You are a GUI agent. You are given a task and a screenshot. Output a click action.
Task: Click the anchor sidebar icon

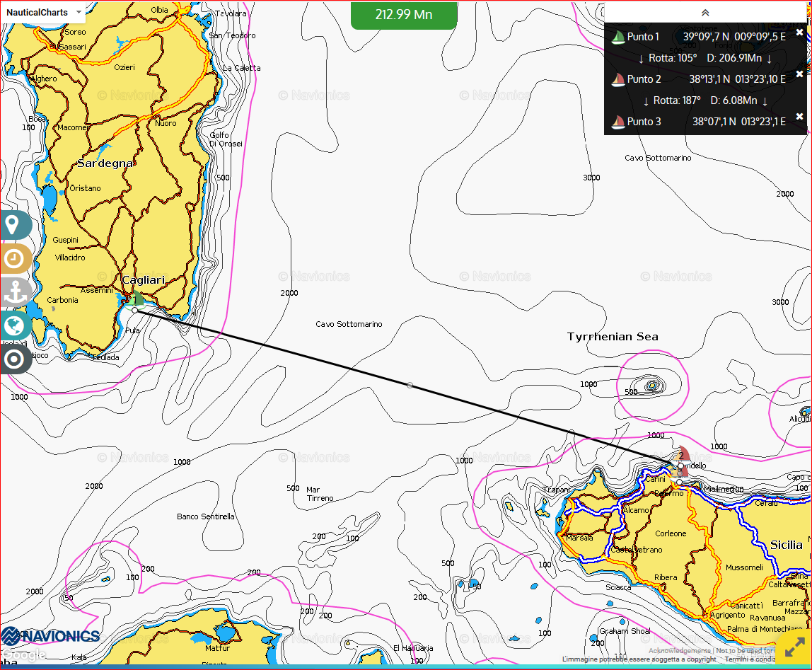[15, 291]
